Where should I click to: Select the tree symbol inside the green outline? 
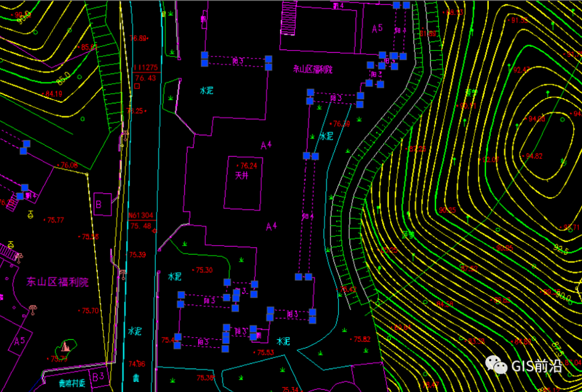pos(66,345)
